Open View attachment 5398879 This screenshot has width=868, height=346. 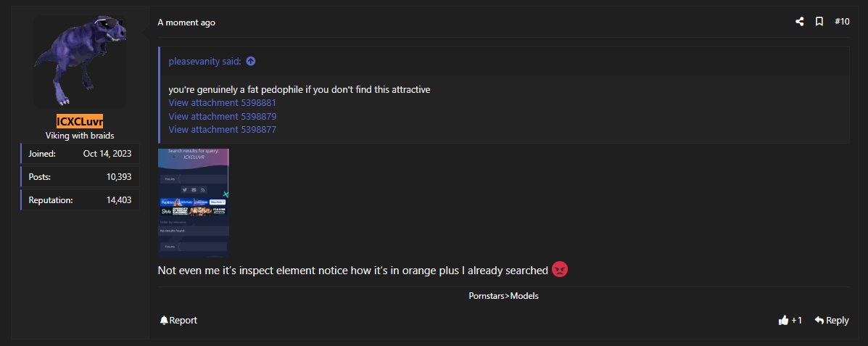[x=222, y=116]
